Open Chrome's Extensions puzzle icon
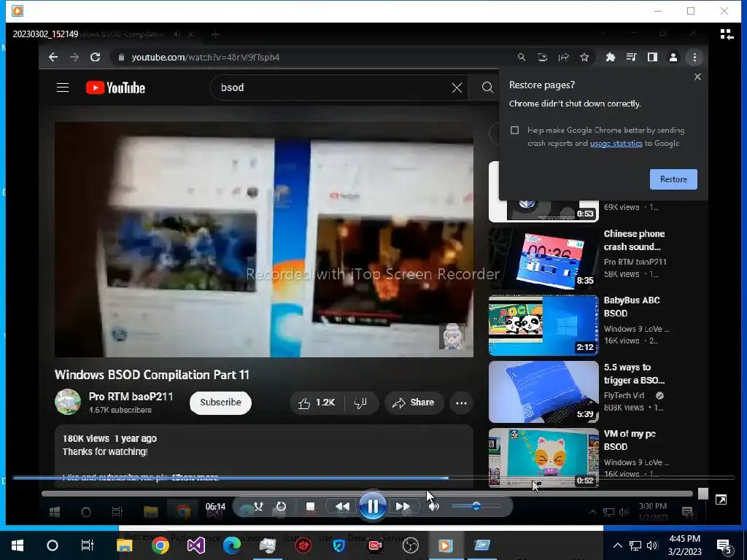Viewport: 747px width, 560px height. point(611,57)
